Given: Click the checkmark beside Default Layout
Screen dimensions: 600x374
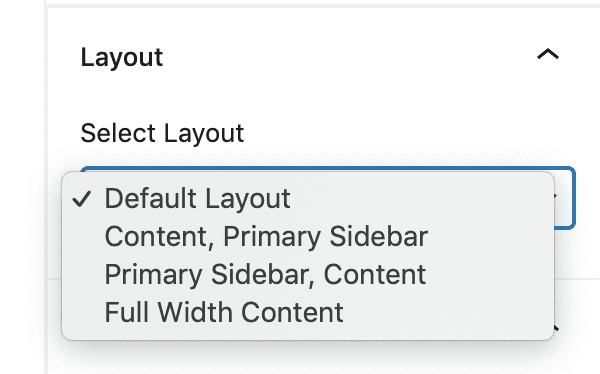Looking at the screenshot, I should tap(82, 199).
